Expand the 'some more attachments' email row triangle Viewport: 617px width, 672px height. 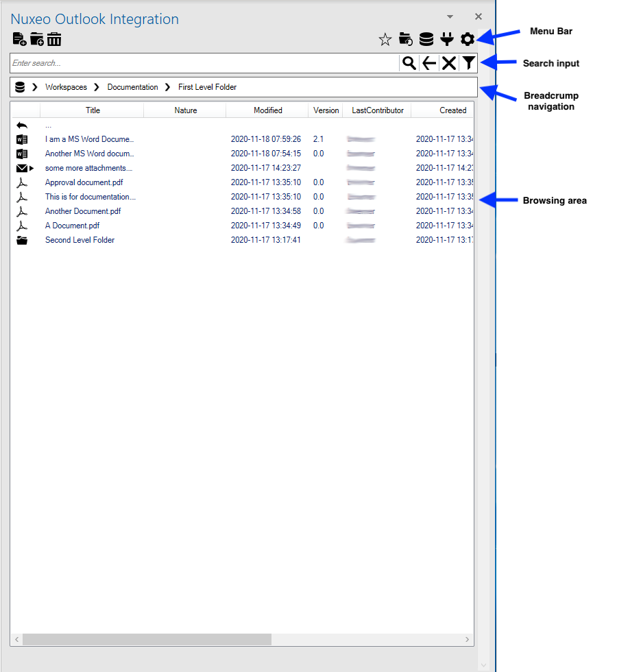(32, 168)
